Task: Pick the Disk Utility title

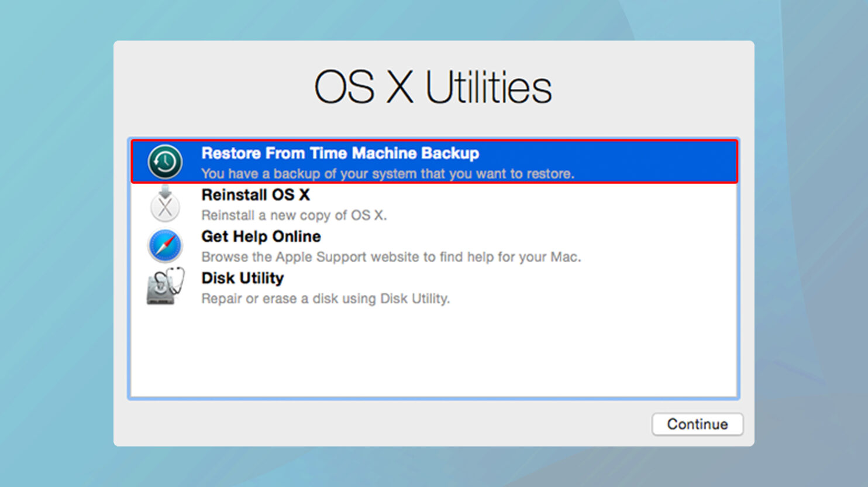Action: point(242,278)
